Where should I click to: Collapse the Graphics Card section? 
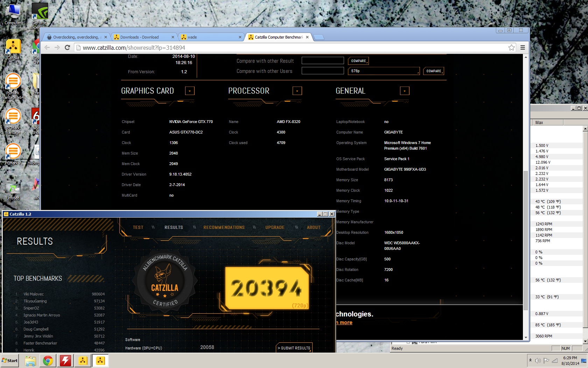[x=190, y=91]
